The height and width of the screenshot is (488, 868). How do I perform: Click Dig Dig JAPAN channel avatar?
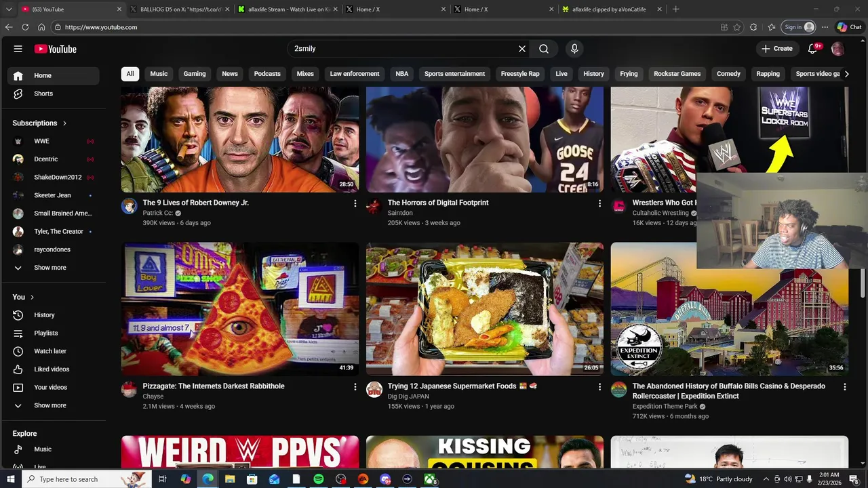[x=374, y=389]
